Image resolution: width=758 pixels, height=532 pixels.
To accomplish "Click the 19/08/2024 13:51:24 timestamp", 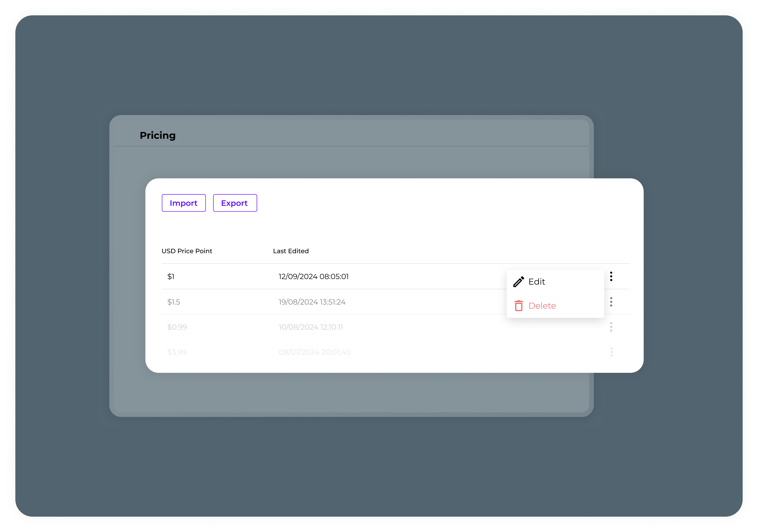I will pyautogui.click(x=312, y=302).
